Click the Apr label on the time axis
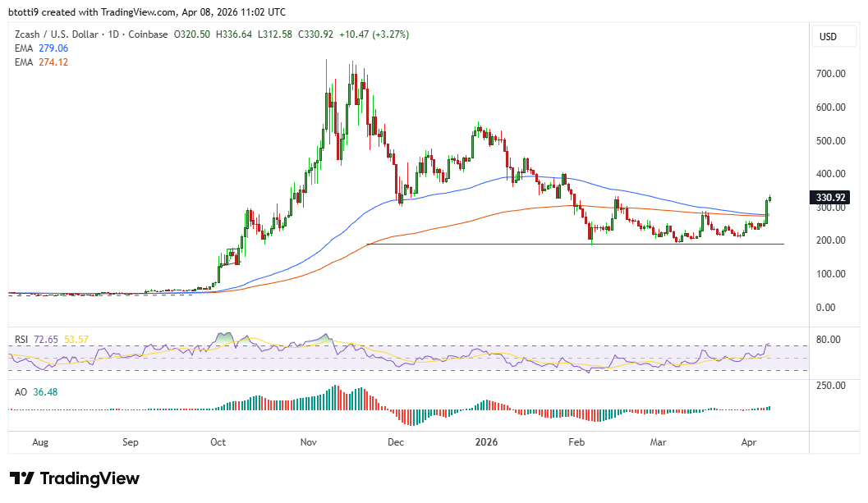 748,442
